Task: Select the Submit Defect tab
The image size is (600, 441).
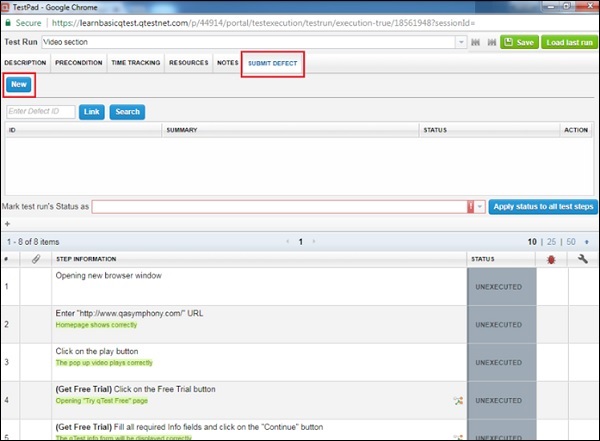Action: [x=274, y=63]
